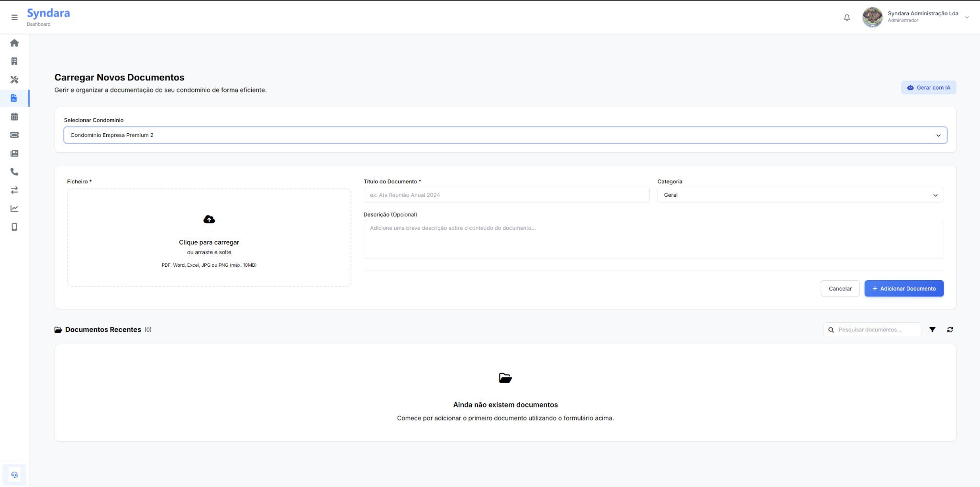Toggle the documents filter funnel
The image size is (980, 487).
(x=933, y=329)
